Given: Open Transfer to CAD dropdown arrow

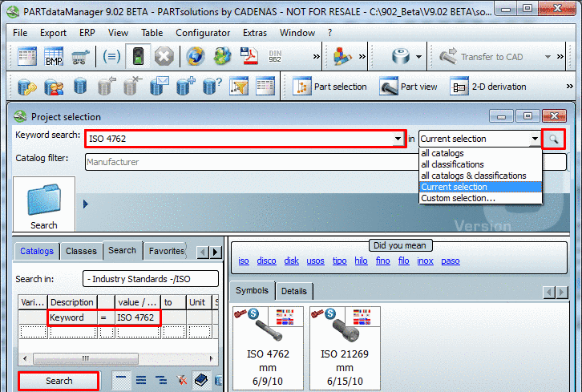Looking at the screenshot, I should 548,57.
